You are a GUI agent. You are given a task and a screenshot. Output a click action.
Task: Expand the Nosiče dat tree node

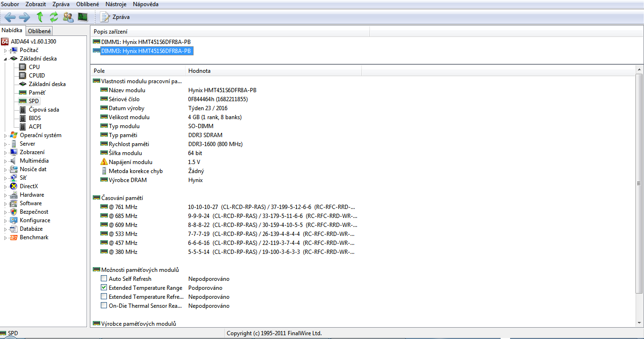(5, 169)
